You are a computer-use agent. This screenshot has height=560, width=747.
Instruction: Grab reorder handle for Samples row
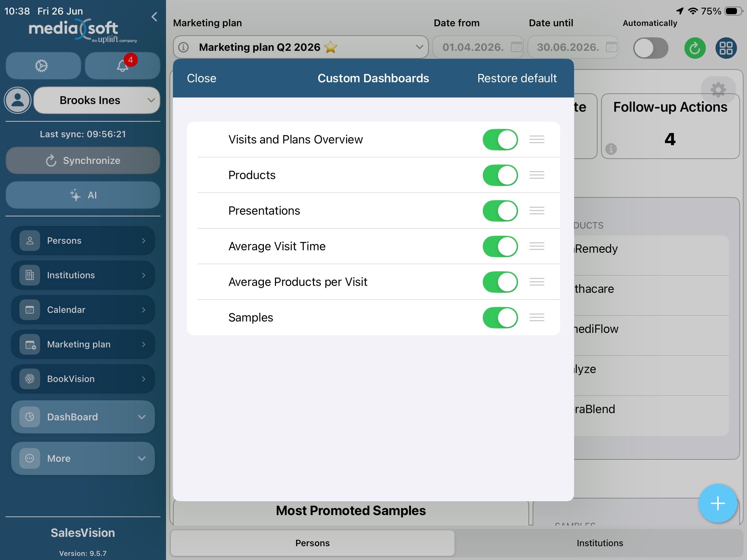click(537, 317)
